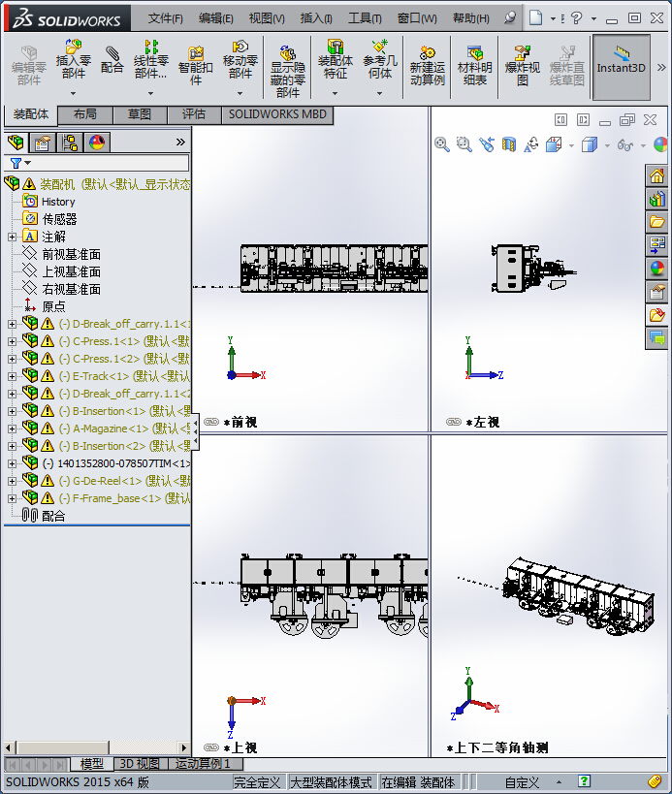Select the 配合 mate tool

click(112, 60)
